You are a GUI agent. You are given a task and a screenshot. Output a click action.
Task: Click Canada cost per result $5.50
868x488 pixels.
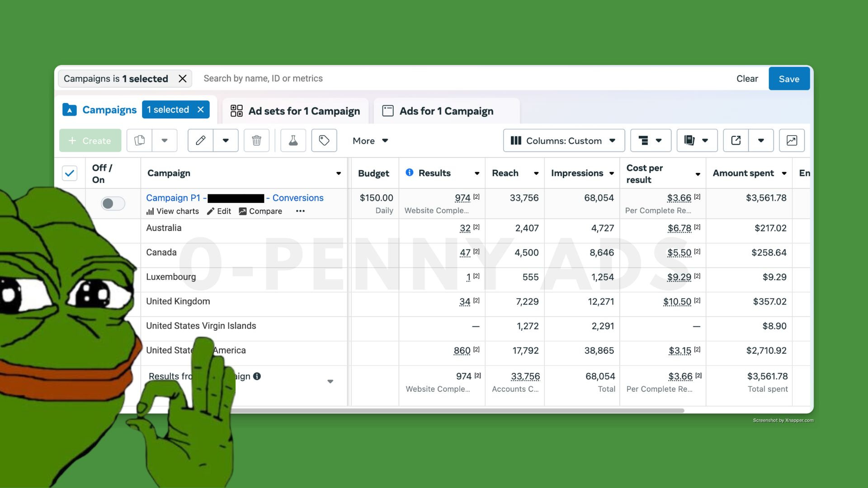point(679,253)
